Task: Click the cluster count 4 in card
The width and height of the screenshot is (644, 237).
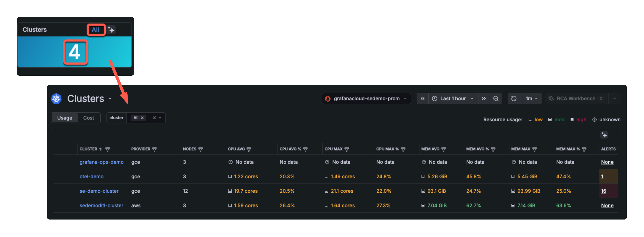Action: (74, 52)
